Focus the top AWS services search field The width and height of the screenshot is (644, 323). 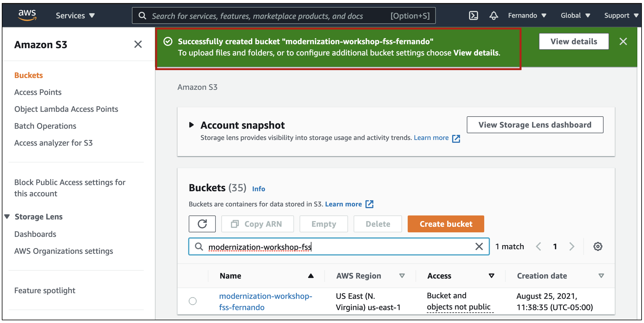(284, 16)
